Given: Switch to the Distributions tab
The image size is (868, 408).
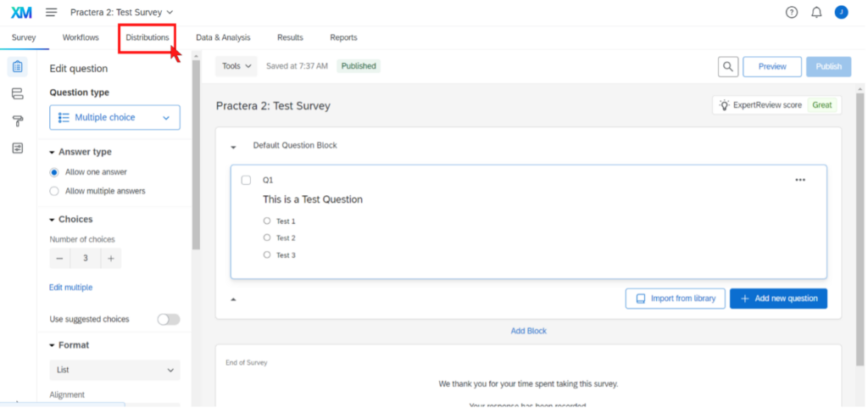Looking at the screenshot, I should point(147,37).
